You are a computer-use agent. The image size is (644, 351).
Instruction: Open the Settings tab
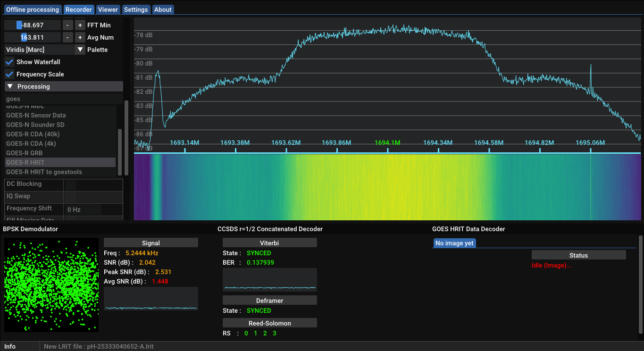[x=136, y=9]
